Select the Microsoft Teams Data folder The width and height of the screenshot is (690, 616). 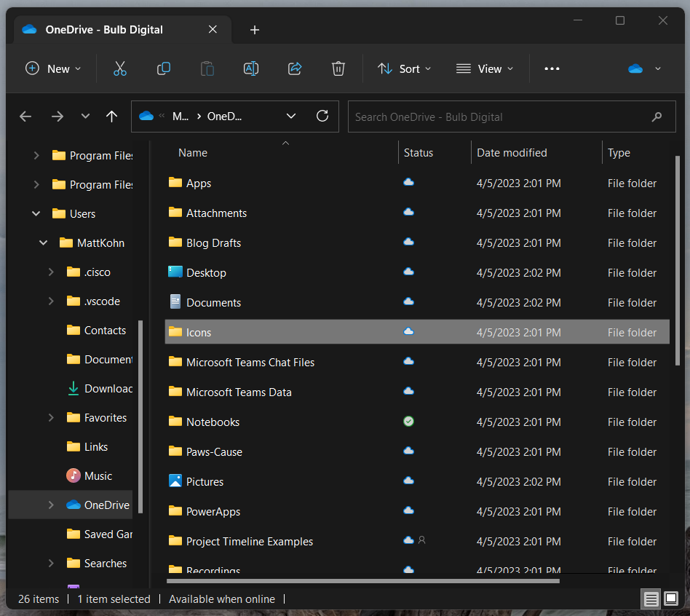coord(417,392)
